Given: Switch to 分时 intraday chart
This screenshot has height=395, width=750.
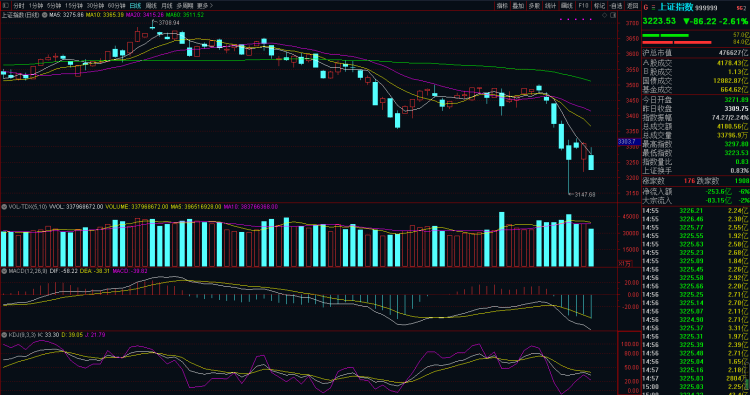Looking at the screenshot, I should tap(19, 6).
